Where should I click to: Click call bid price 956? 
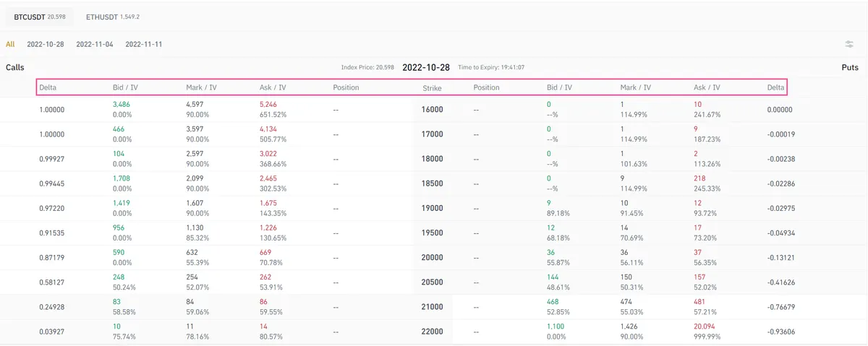pyautogui.click(x=119, y=228)
